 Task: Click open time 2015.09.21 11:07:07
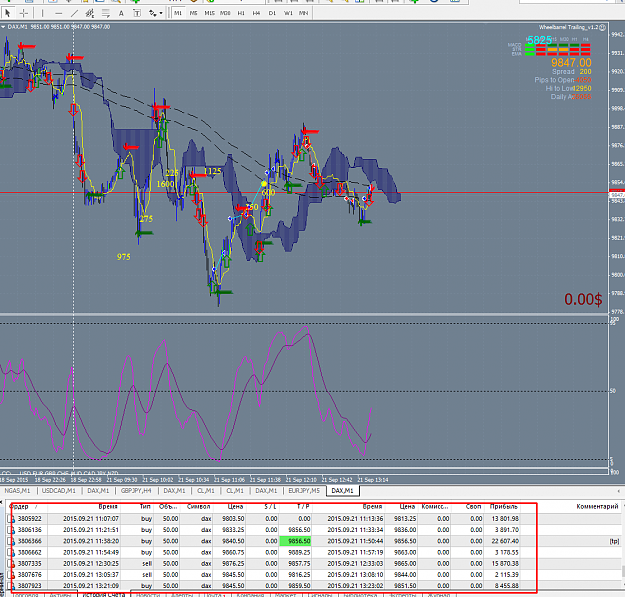tap(91, 519)
